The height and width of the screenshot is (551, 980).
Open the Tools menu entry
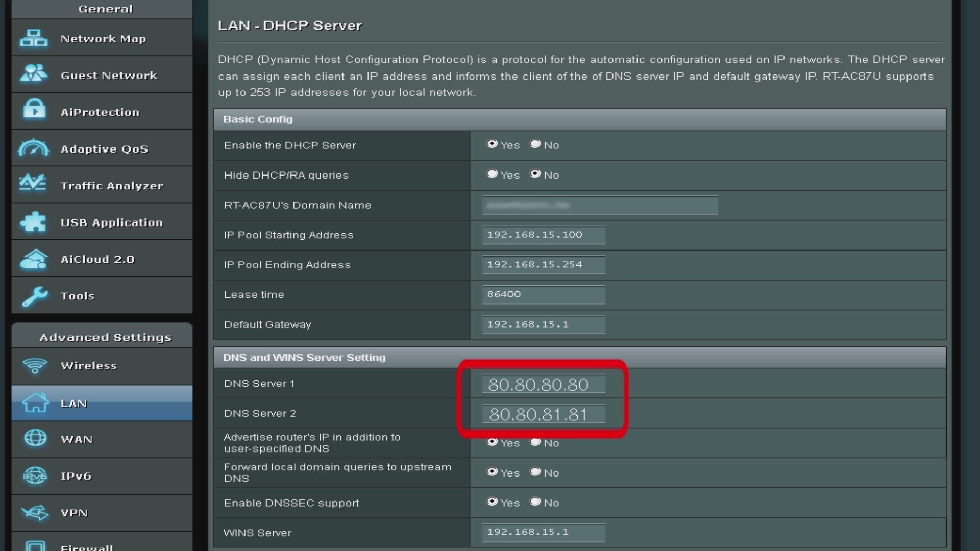(102, 295)
